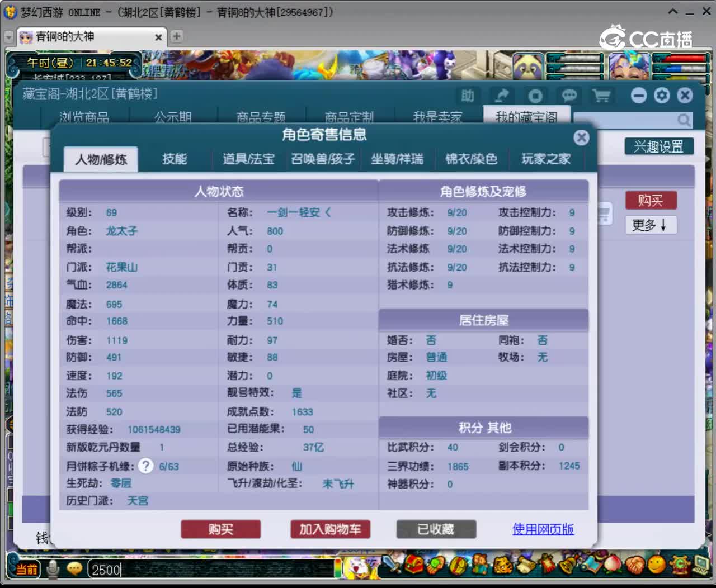Click the smiley face icon in bottom toolbar
The image size is (716, 588).
(x=657, y=566)
